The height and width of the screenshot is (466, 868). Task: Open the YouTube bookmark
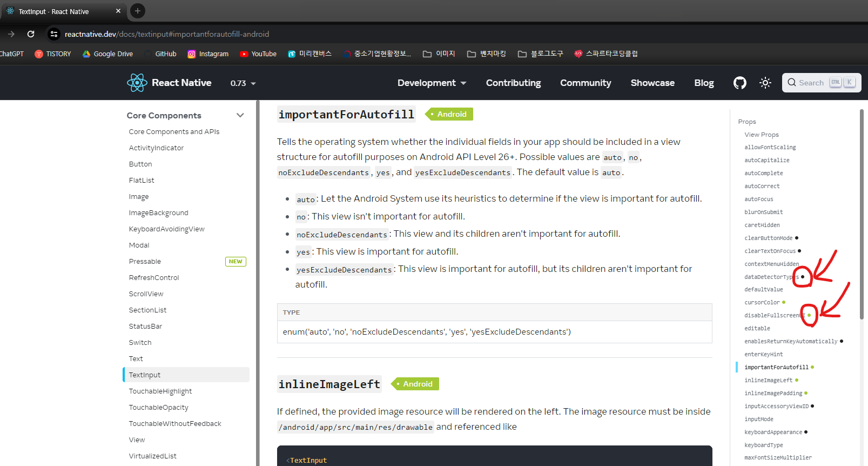[258, 54]
